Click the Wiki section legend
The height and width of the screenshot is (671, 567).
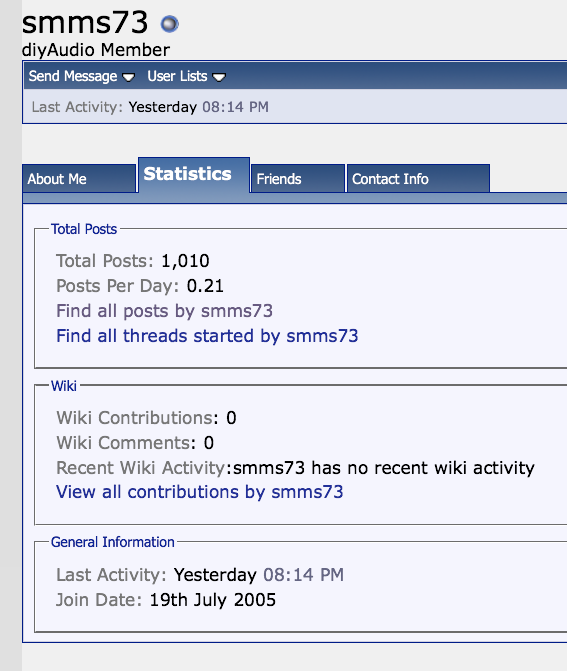point(64,386)
